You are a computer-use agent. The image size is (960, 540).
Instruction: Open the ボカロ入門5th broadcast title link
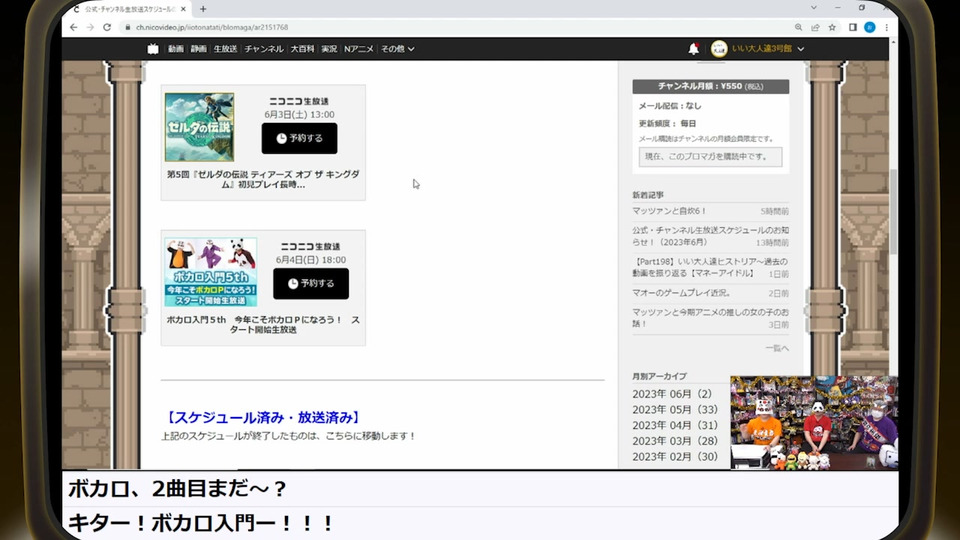click(x=263, y=324)
